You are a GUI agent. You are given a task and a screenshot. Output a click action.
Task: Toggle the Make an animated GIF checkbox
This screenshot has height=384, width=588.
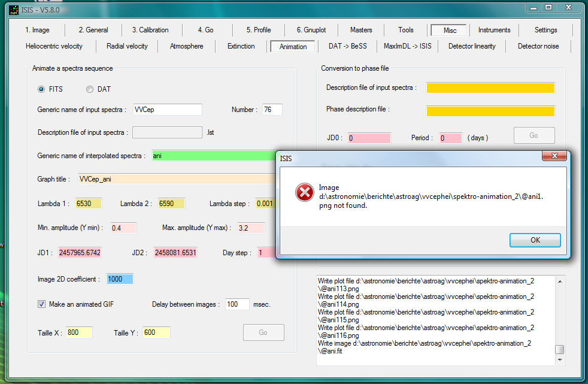point(41,304)
